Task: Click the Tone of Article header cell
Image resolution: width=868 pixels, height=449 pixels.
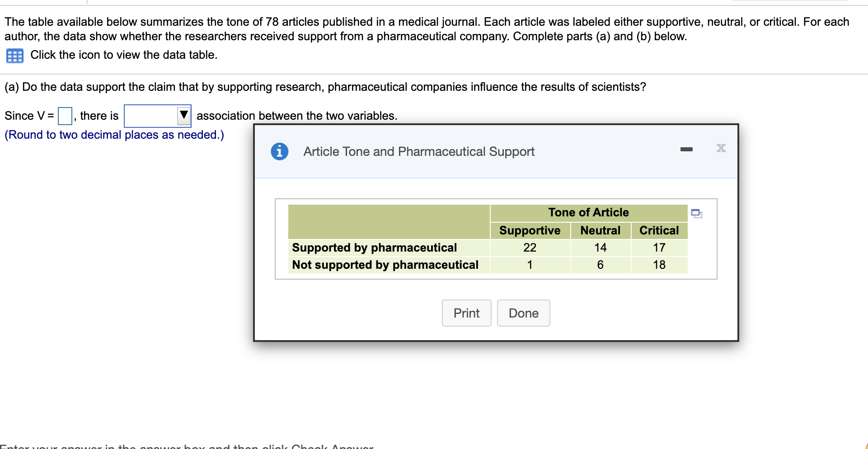Action: (588, 212)
